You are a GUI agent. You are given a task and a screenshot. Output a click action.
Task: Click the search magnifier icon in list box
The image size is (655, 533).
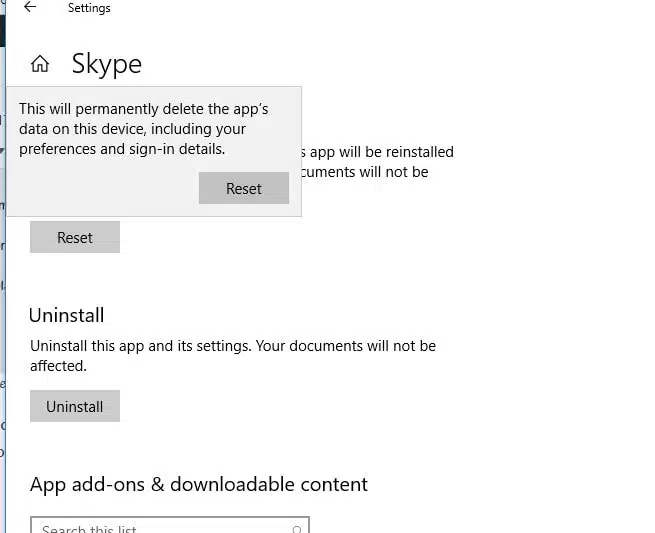coord(297,529)
